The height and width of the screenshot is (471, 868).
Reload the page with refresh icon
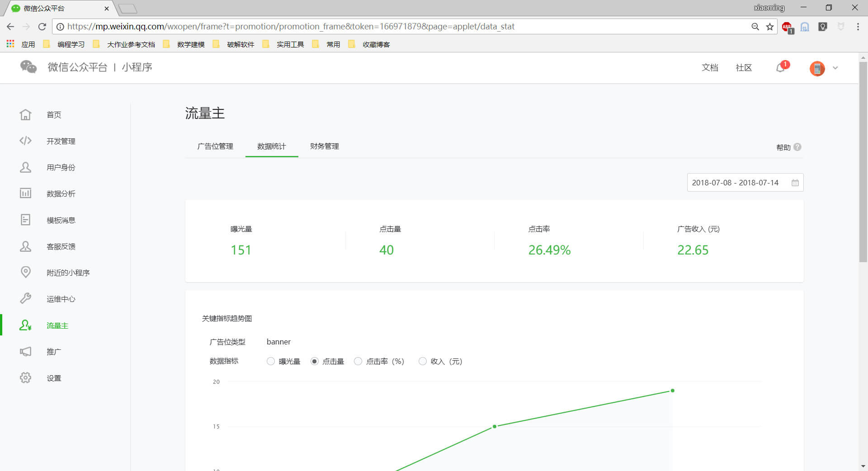pyautogui.click(x=42, y=27)
